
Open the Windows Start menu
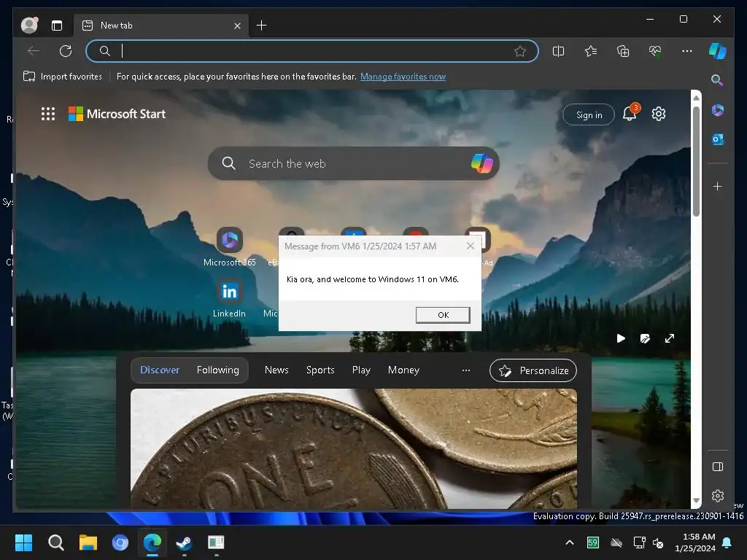[23, 542]
